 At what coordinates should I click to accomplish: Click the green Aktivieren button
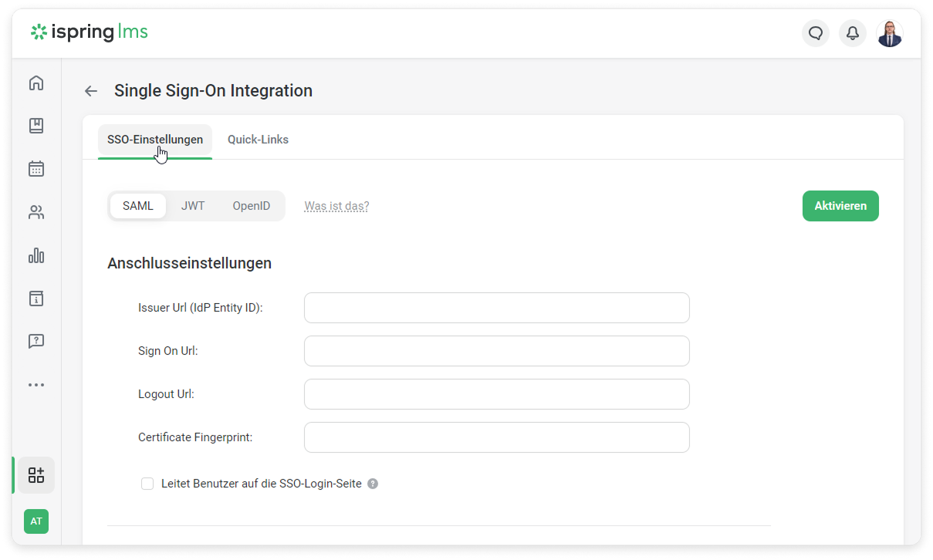pyautogui.click(x=840, y=206)
